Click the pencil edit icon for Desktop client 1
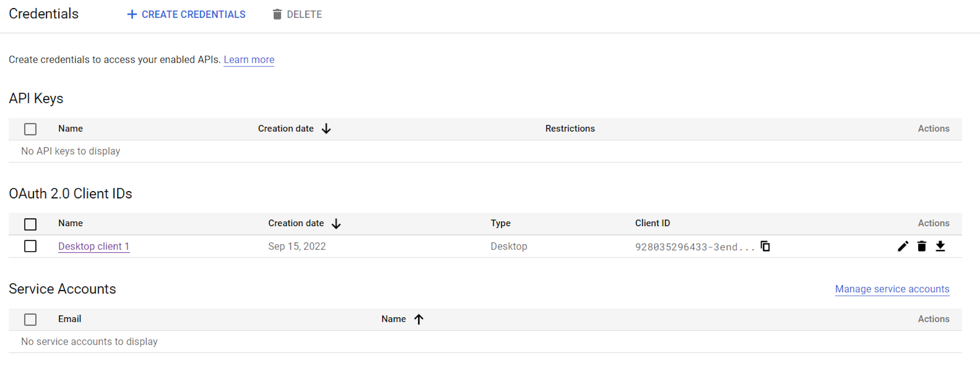The width and height of the screenshot is (980, 379). (x=902, y=247)
